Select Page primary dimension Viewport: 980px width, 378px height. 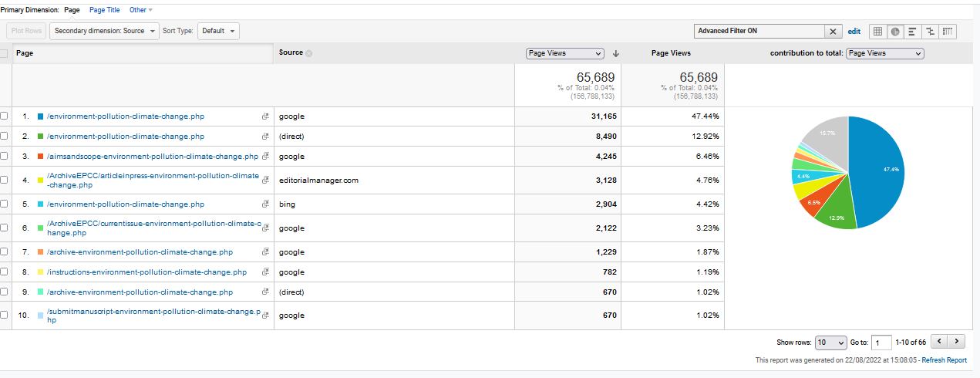point(72,10)
